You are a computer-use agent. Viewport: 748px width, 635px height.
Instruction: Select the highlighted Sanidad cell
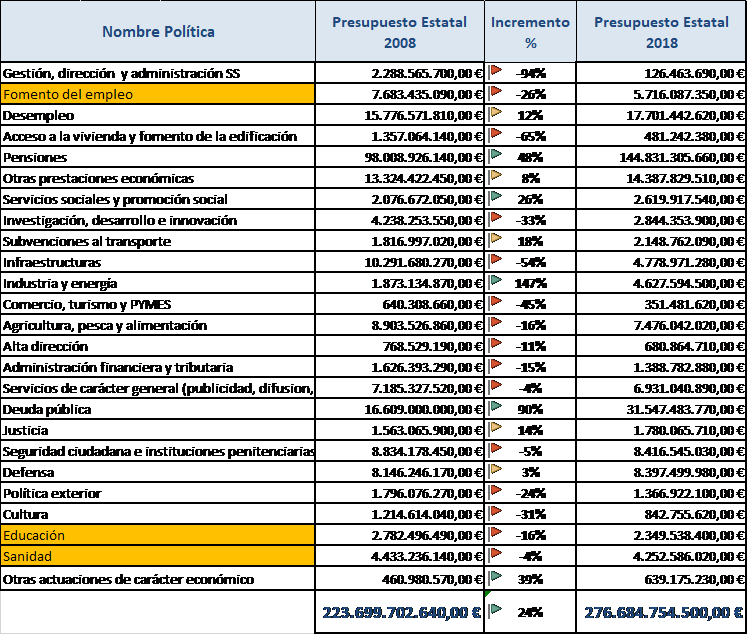pyautogui.click(x=158, y=556)
